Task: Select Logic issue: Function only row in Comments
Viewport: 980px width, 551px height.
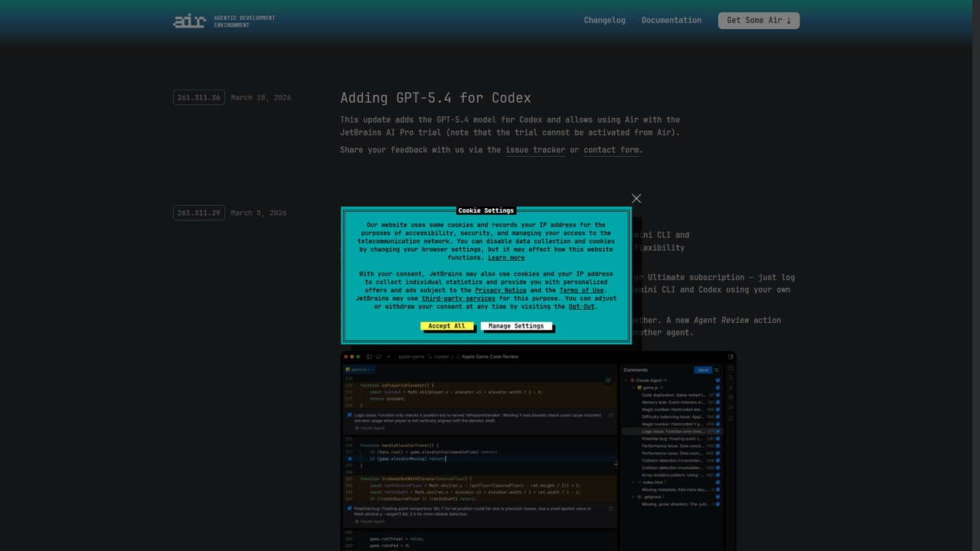Action: [674, 432]
